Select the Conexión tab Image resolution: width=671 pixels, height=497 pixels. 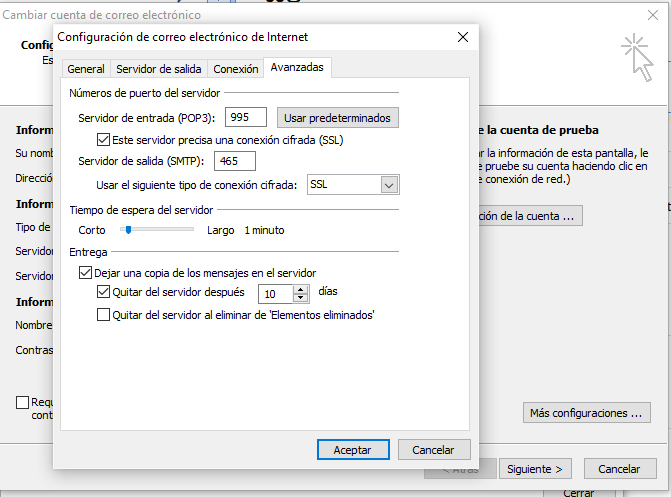[x=235, y=69]
